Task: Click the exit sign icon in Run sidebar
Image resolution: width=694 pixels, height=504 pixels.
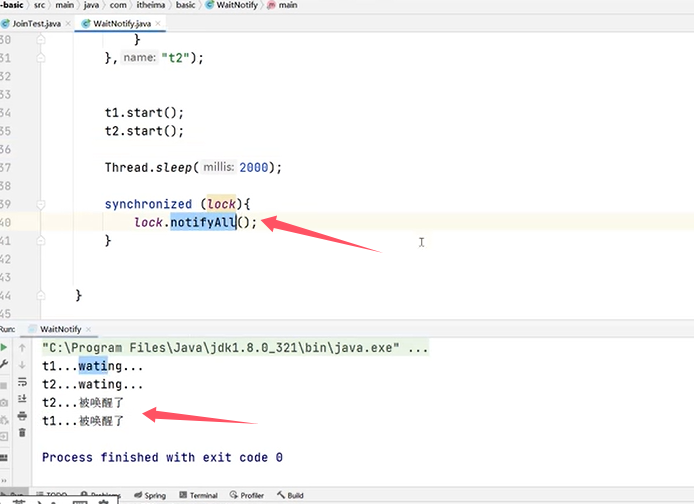Action: click(x=4, y=436)
